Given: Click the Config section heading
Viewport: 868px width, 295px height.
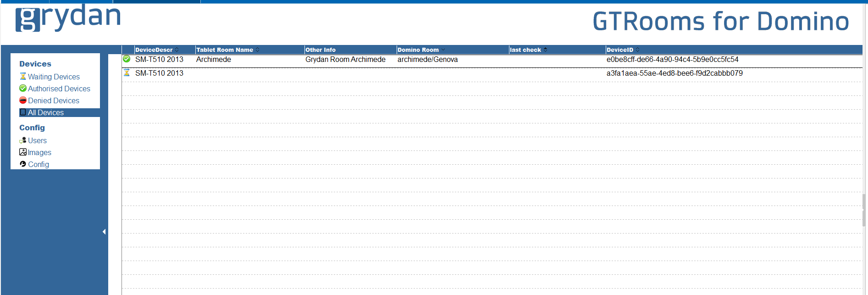Looking at the screenshot, I should [32, 128].
